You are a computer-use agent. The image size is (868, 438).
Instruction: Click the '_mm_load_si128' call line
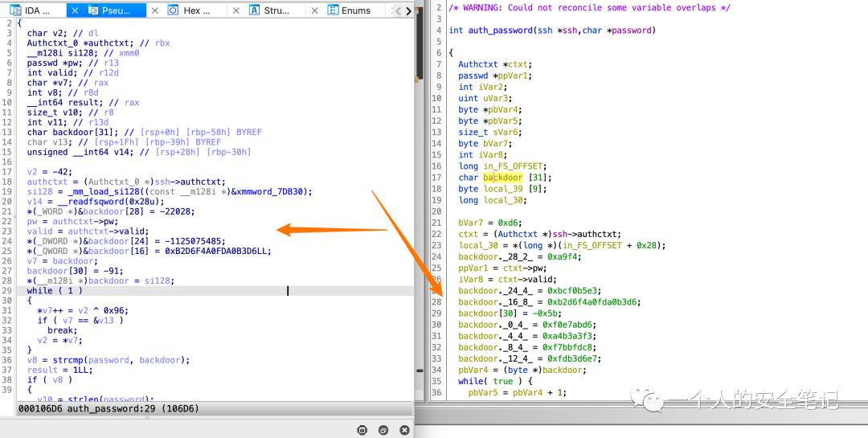tap(170, 191)
